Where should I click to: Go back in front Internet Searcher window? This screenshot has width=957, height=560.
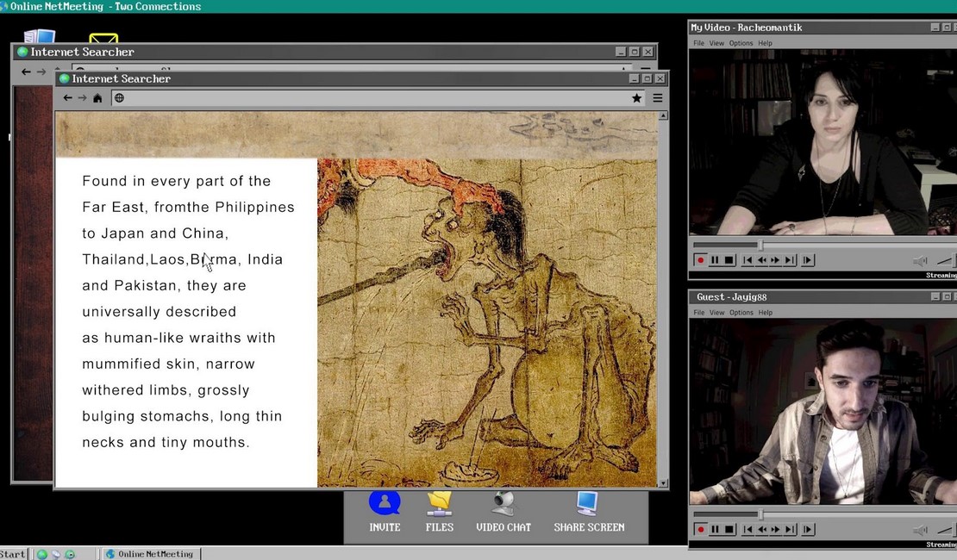(x=68, y=97)
